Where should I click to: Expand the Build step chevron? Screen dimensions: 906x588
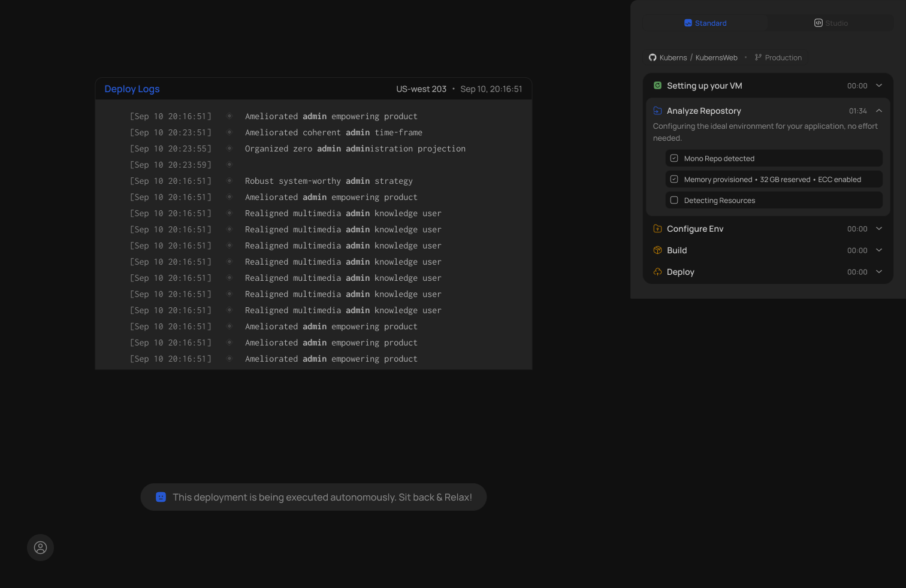879,250
